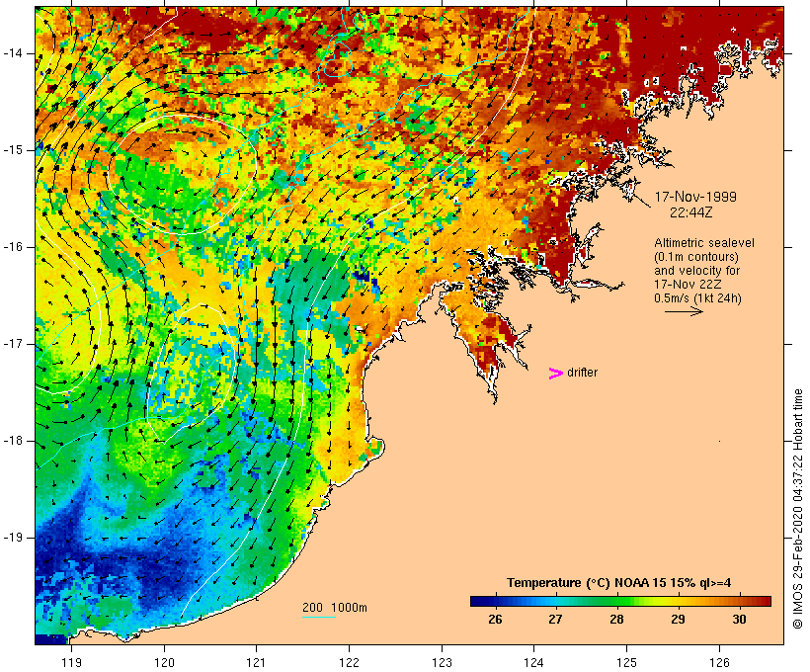Click the longitude axis label 126

point(719,662)
